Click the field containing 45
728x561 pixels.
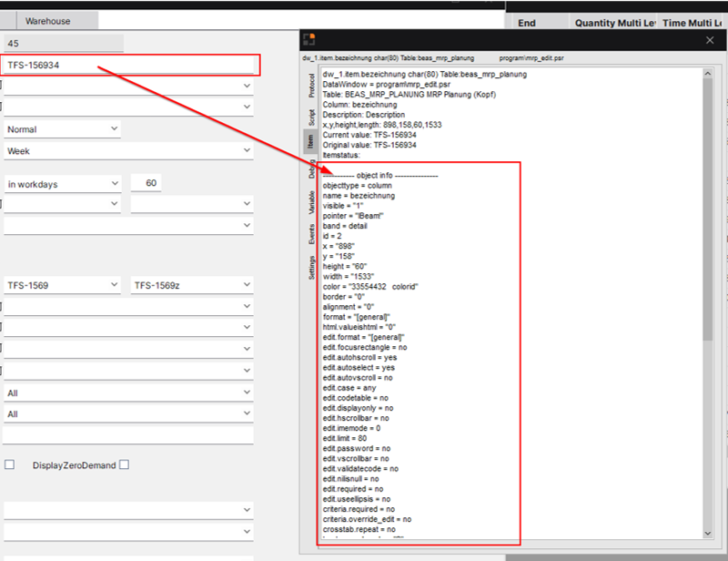click(64, 43)
